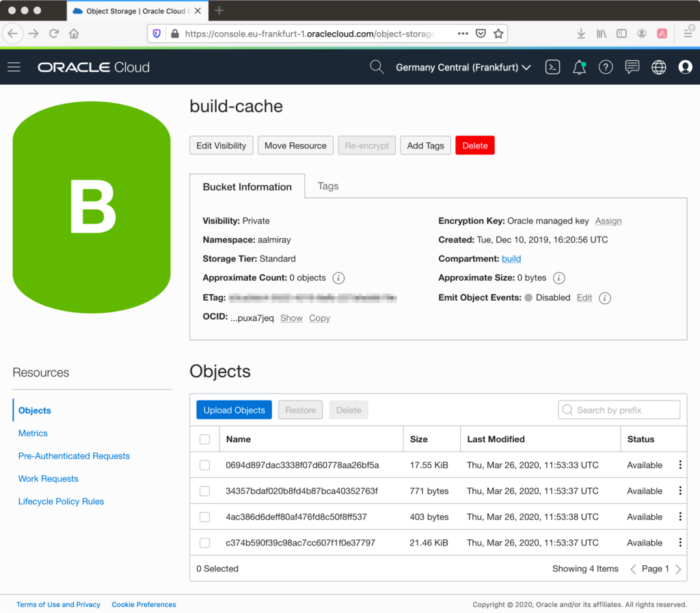
Task: Select checkbox for object 0694d897dac3338f07d60778aa26bf5a
Action: [x=204, y=465]
